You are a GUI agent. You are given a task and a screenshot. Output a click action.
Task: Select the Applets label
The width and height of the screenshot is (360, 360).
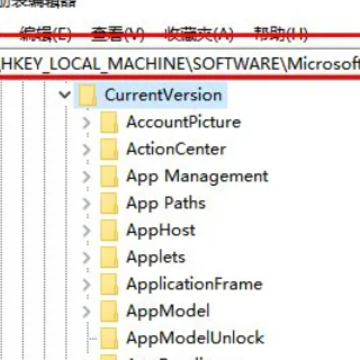156,257
